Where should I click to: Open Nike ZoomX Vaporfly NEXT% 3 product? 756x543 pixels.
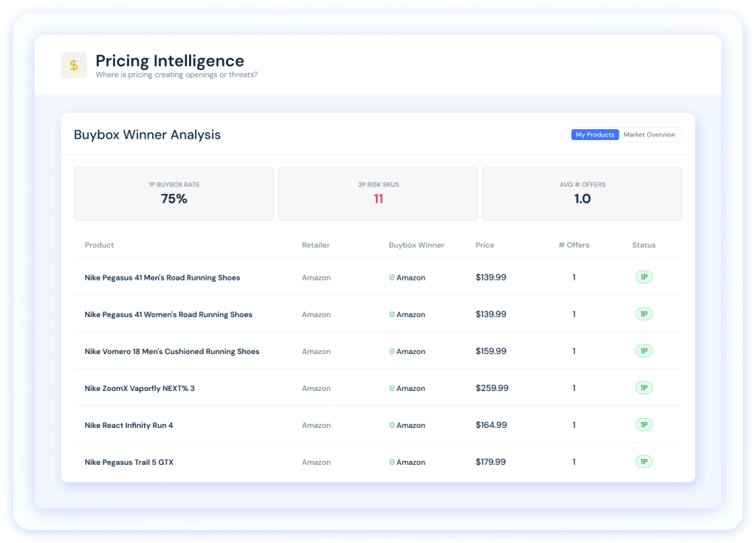(140, 388)
